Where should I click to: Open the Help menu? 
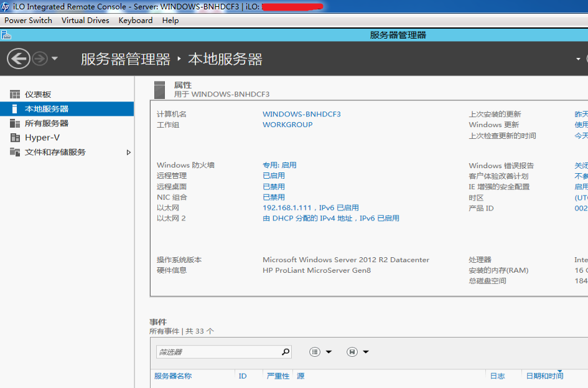click(x=170, y=21)
